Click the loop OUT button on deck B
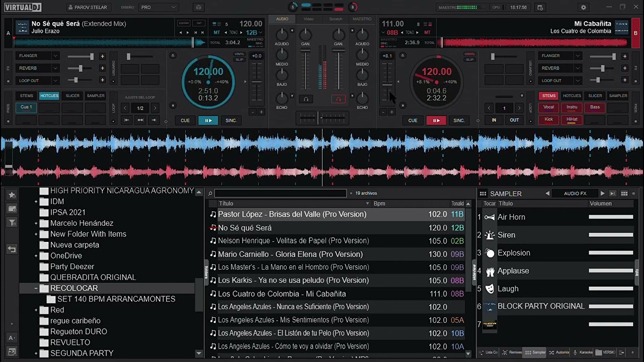The width and height of the screenshot is (644, 362). 514,120
